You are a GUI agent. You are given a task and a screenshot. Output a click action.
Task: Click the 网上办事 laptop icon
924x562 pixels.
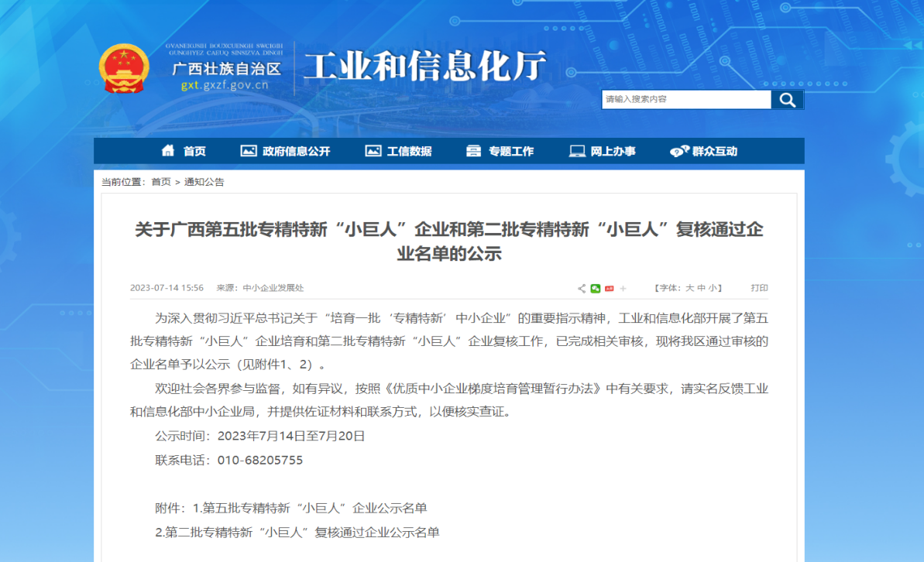tap(577, 151)
